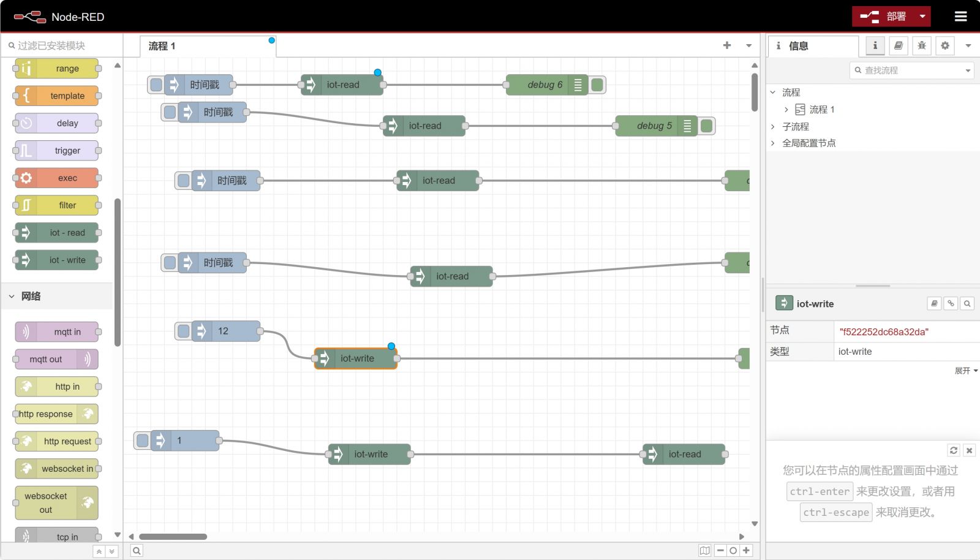Select the websocket out palette node

[x=57, y=503]
